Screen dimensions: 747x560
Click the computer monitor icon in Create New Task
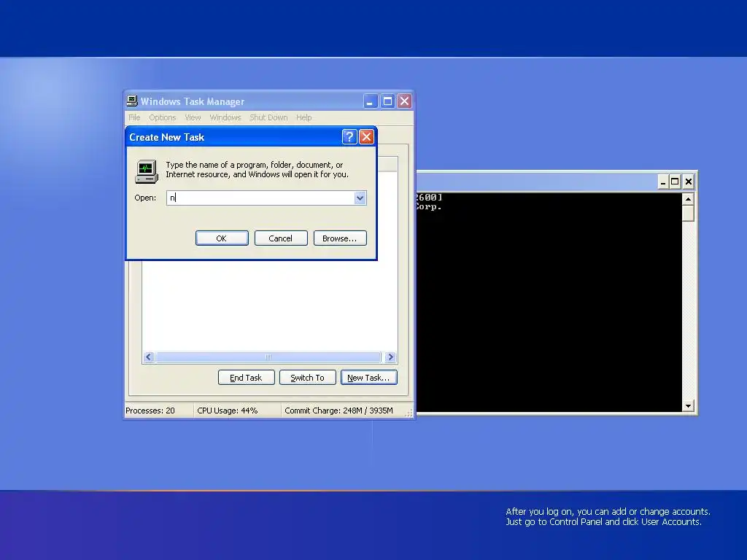[146, 172]
